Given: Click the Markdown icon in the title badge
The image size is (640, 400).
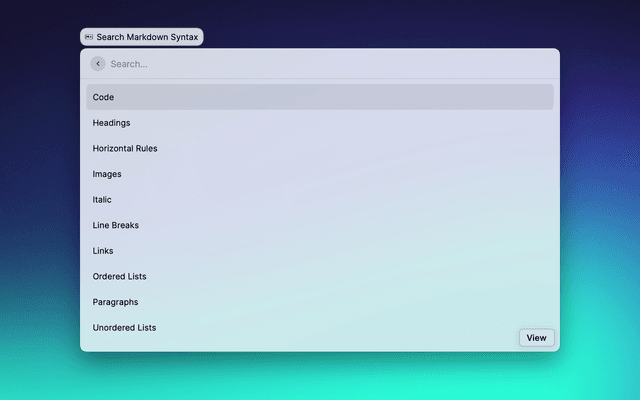Looking at the screenshot, I should click(x=89, y=37).
